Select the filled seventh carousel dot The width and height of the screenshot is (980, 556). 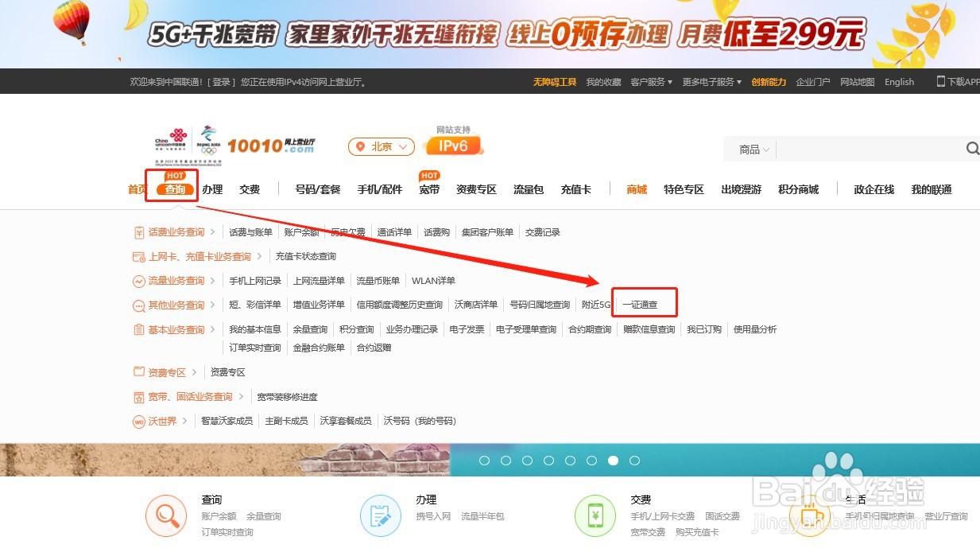pyautogui.click(x=613, y=461)
